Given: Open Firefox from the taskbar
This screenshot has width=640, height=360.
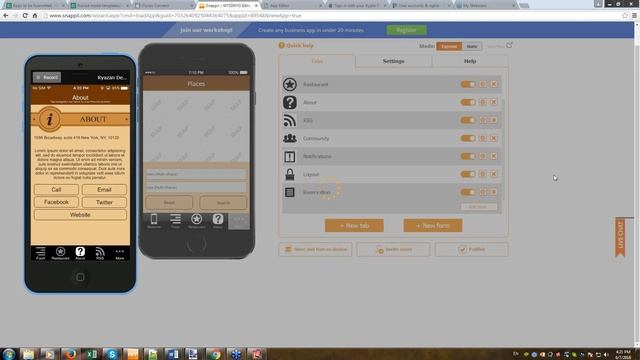Looking at the screenshot, I should [70, 354].
